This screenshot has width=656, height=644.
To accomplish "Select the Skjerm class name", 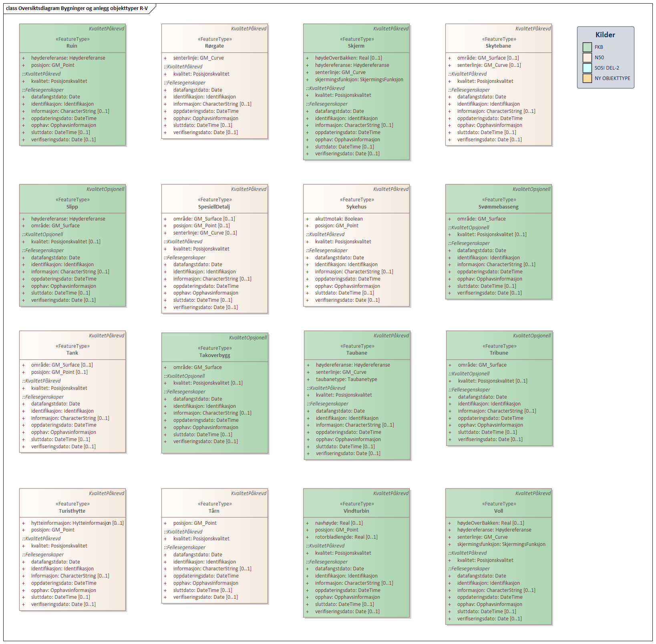I will tap(356, 46).
